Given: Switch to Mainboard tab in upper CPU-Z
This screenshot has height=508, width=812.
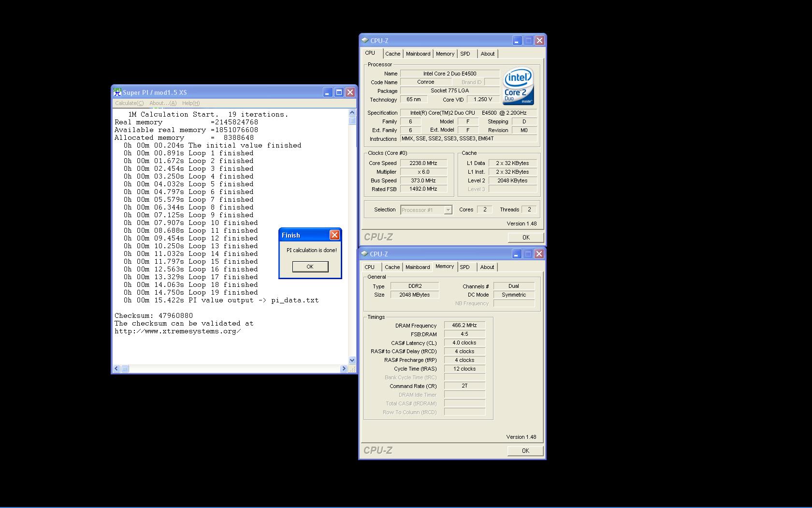Looking at the screenshot, I should (418, 54).
